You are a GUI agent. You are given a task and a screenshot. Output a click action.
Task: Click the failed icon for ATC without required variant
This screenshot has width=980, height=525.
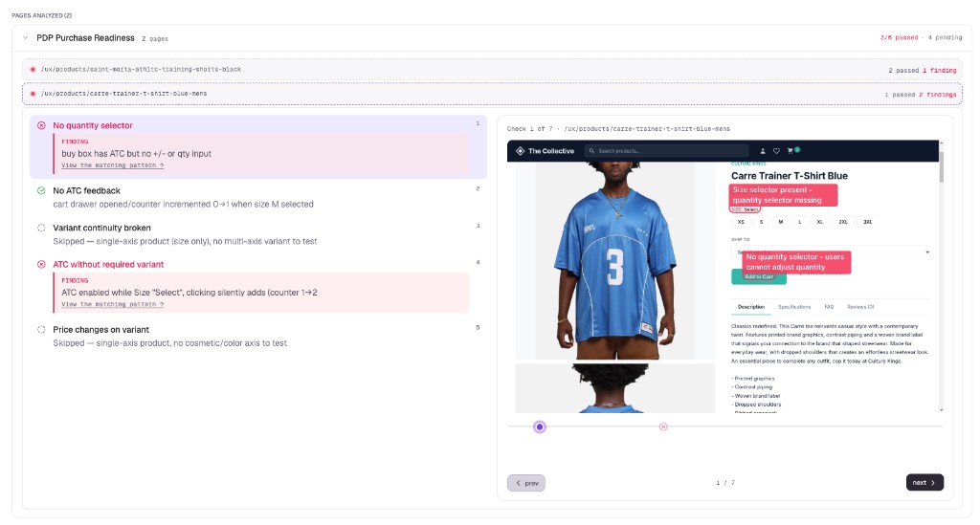click(41, 264)
